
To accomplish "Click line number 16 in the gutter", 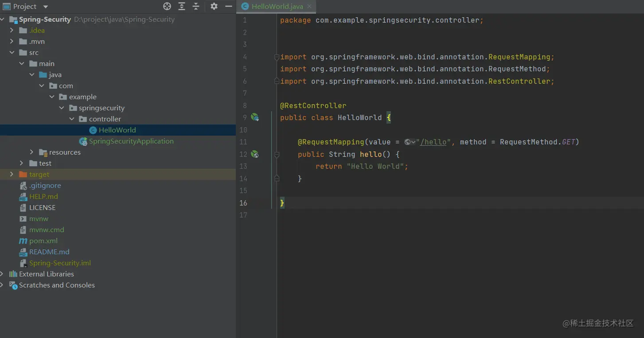I will (243, 203).
